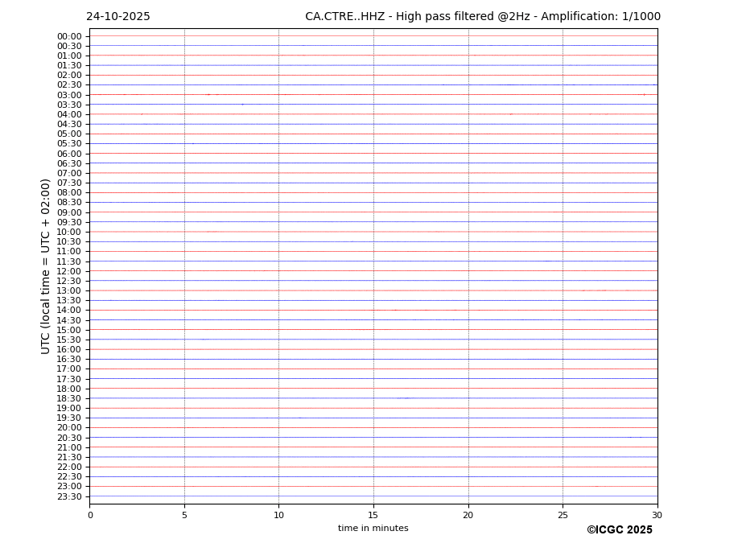Screen dimensions: 746x560
Task: Click the ©ICGC 2025 copyright text
Action: coord(619,529)
